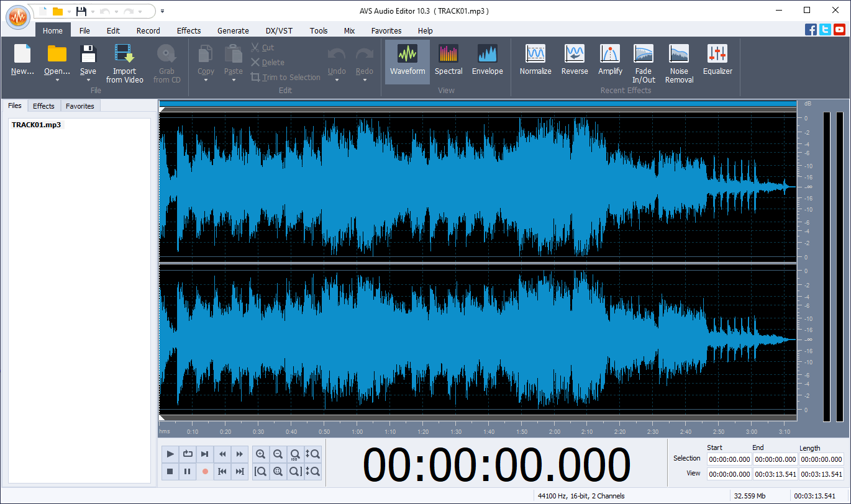Click the Selection Start time field
Image resolution: width=851 pixels, height=504 pixels.
point(729,459)
